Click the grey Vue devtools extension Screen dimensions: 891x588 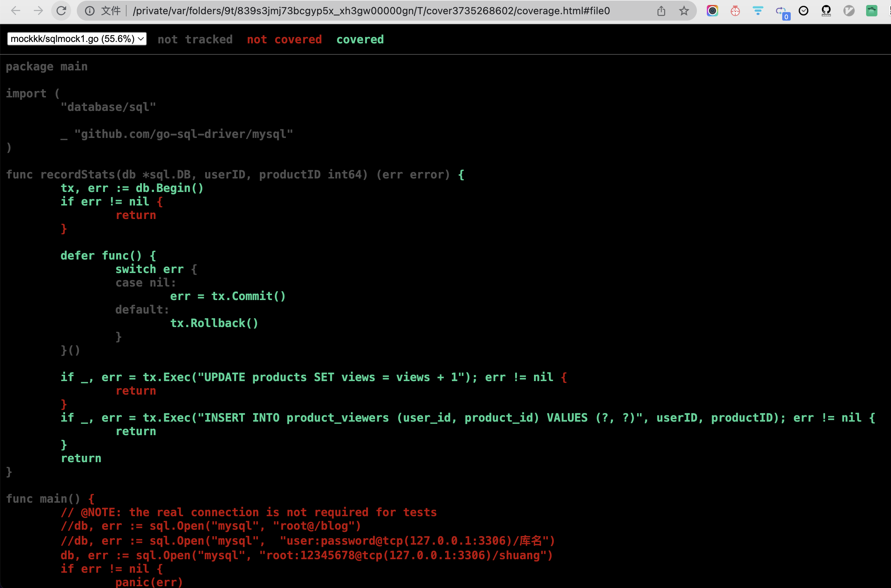tap(849, 11)
